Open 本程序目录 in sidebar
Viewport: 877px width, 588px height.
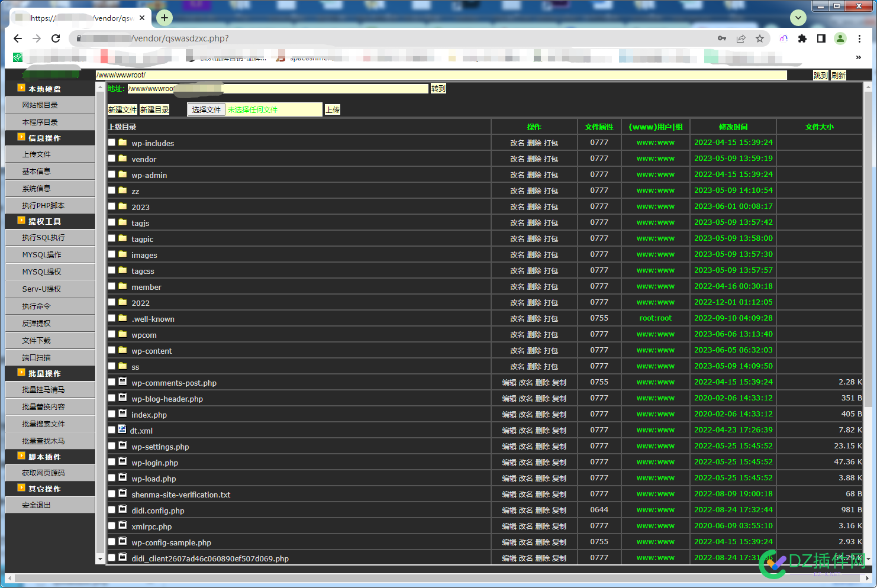click(x=50, y=122)
